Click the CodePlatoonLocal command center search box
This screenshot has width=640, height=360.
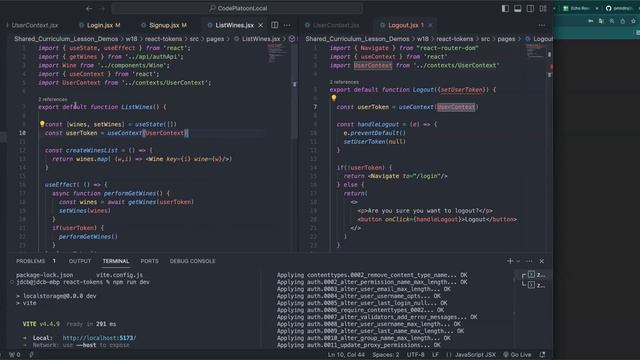[237, 8]
